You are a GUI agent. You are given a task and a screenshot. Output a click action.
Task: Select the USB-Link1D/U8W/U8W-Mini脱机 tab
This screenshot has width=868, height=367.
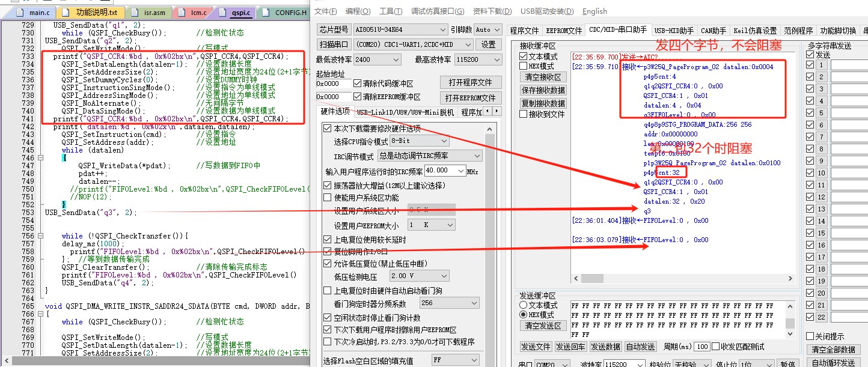click(x=405, y=112)
